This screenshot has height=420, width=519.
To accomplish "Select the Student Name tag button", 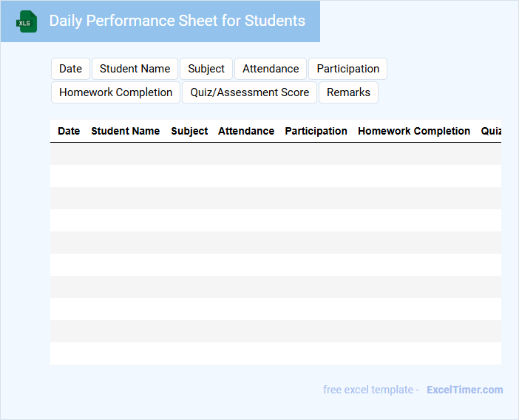I will coord(135,69).
